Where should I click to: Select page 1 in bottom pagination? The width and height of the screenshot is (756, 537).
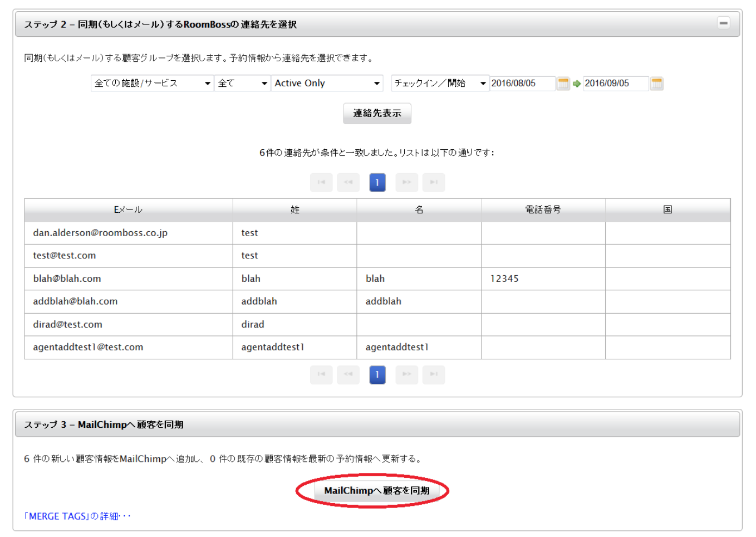[x=377, y=374]
